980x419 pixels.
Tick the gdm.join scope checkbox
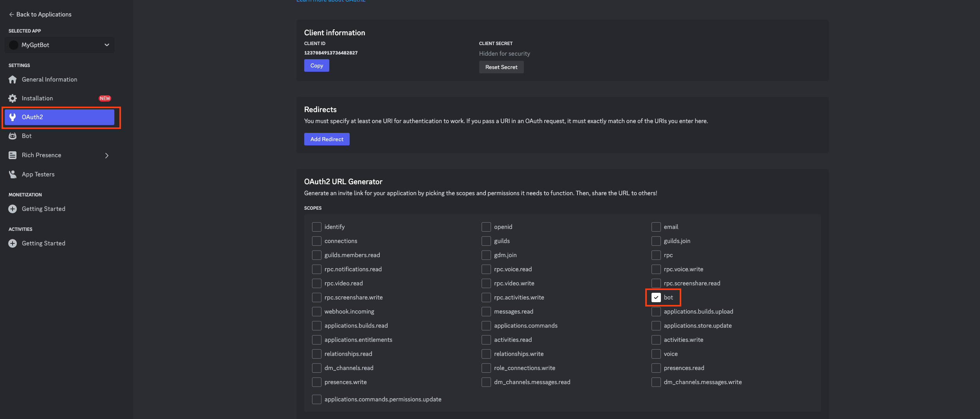(486, 255)
